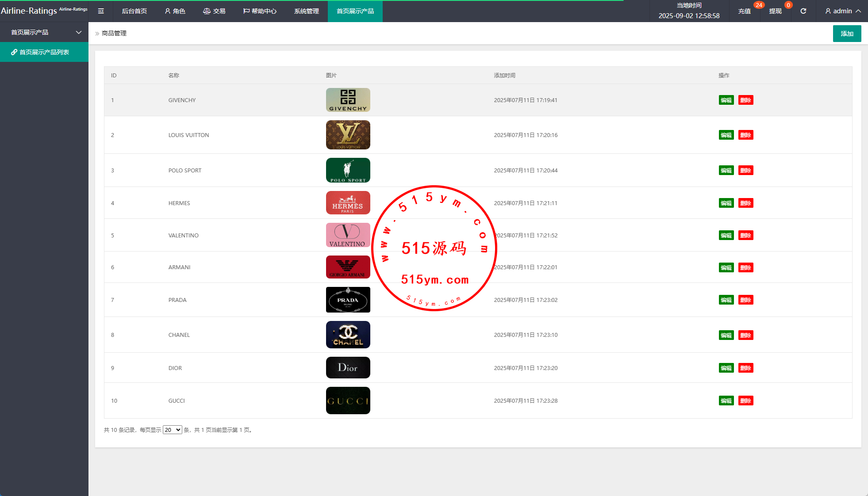Click the 充值 notification badge item
The height and width of the screenshot is (496, 868).
click(745, 11)
